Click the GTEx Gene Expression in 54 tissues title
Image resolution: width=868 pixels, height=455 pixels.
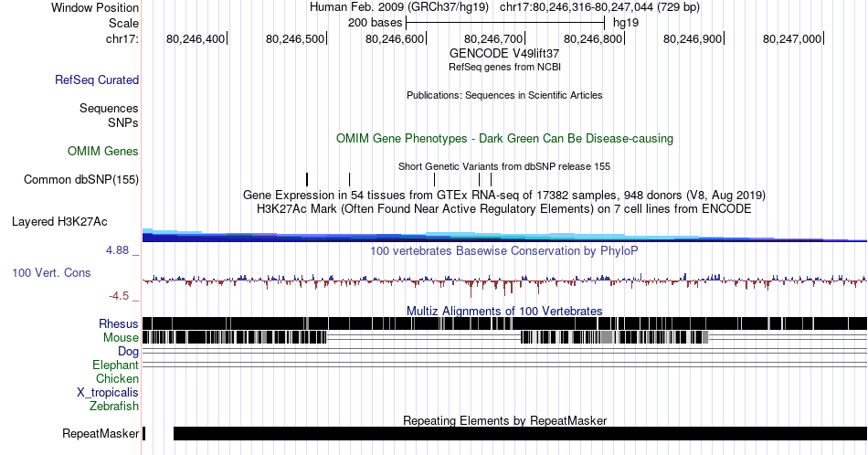pos(504,195)
